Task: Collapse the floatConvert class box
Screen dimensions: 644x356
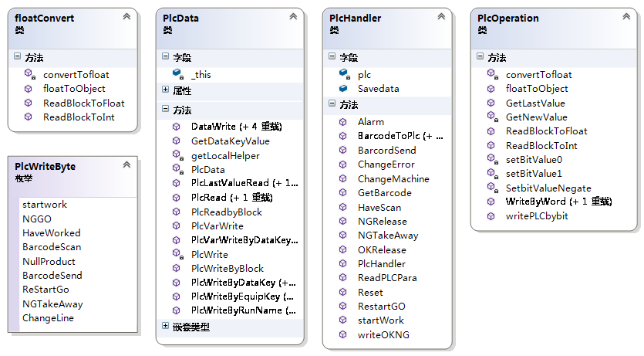Action: [126, 16]
